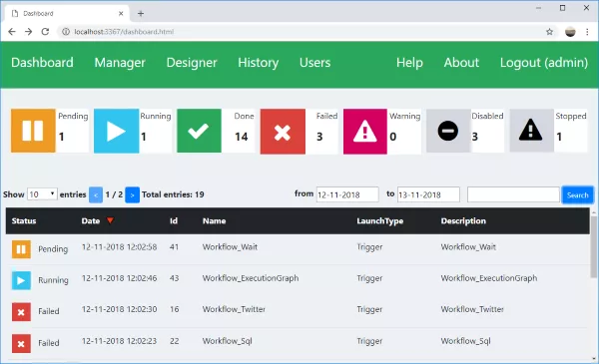The width and height of the screenshot is (599, 364).
Task: Click the green Done checkmark tile
Action: tap(199, 131)
